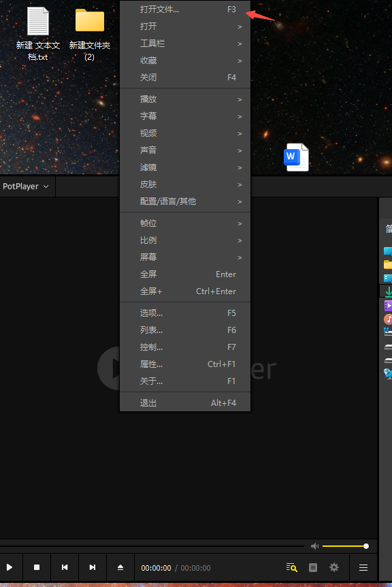Toggle playlist with hamburger icon
This screenshot has height=587, width=392.
point(363,567)
